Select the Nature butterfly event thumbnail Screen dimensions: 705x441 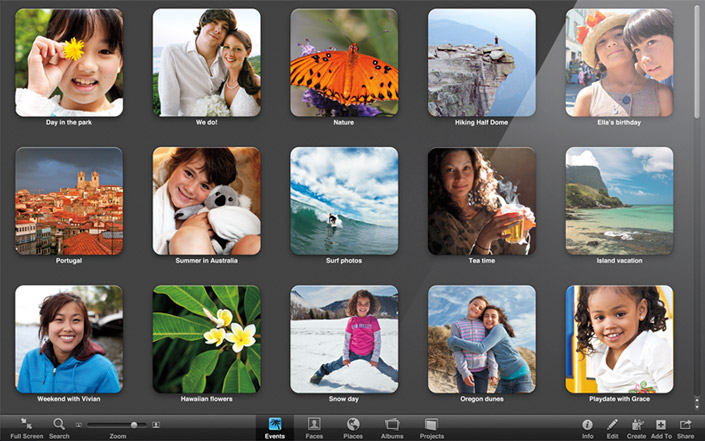[x=344, y=62]
